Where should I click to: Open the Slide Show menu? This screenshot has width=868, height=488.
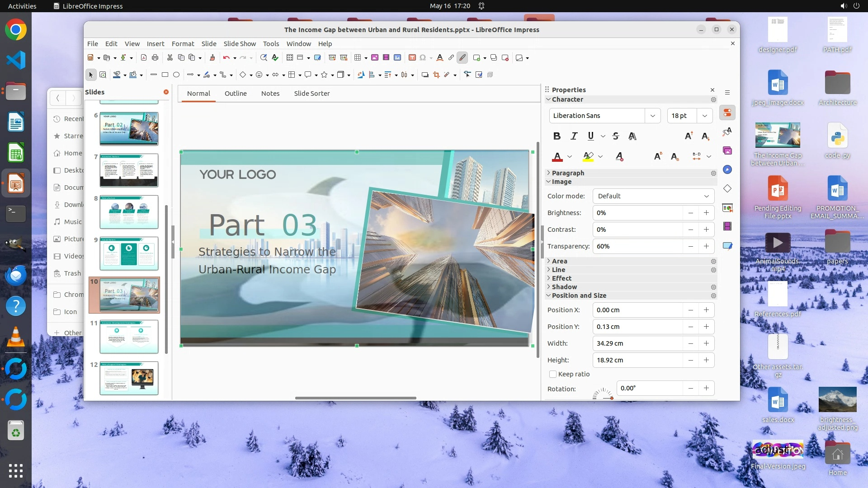click(240, 44)
